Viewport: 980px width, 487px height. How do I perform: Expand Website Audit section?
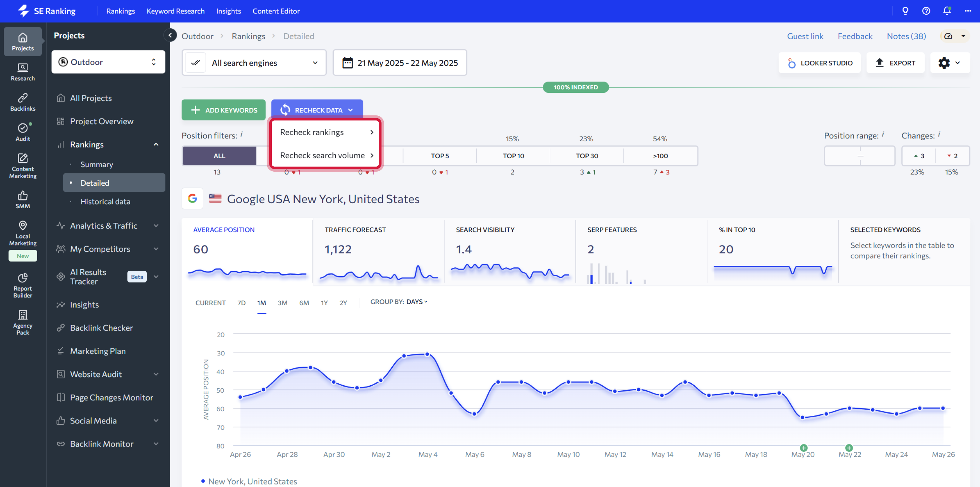pyautogui.click(x=156, y=374)
